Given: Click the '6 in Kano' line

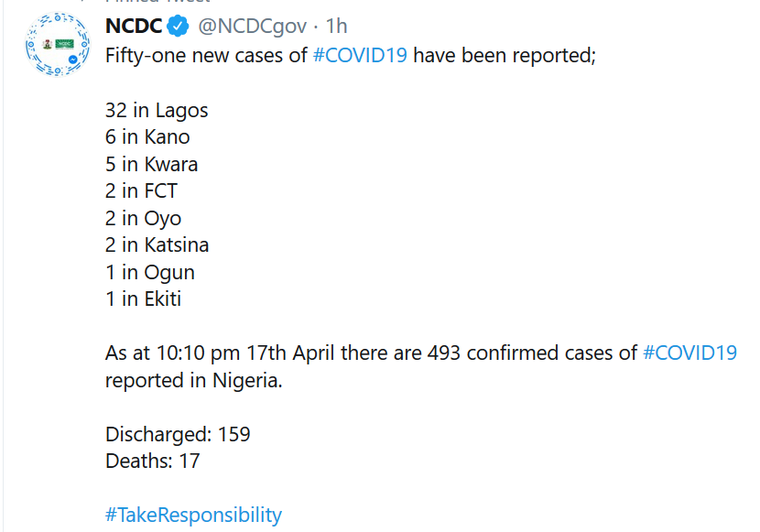Looking at the screenshot, I should coord(147,137).
